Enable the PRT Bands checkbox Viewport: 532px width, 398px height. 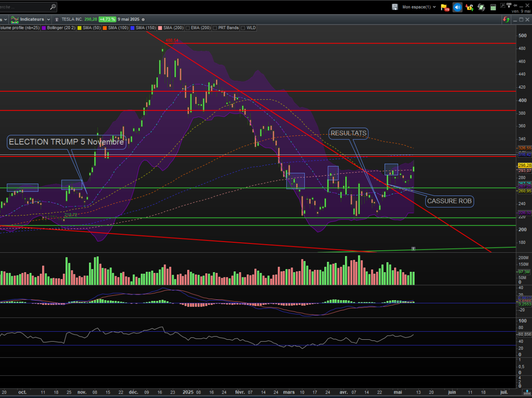215,28
